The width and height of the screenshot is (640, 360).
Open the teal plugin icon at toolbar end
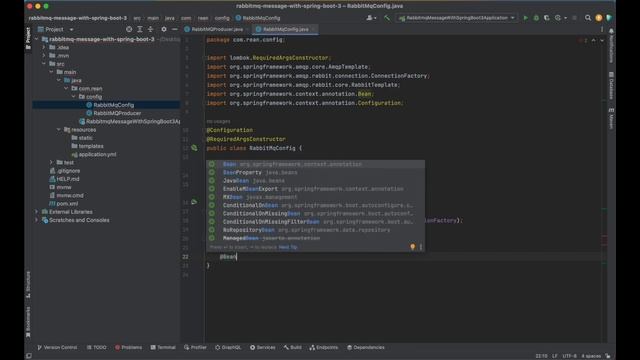tap(609, 18)
